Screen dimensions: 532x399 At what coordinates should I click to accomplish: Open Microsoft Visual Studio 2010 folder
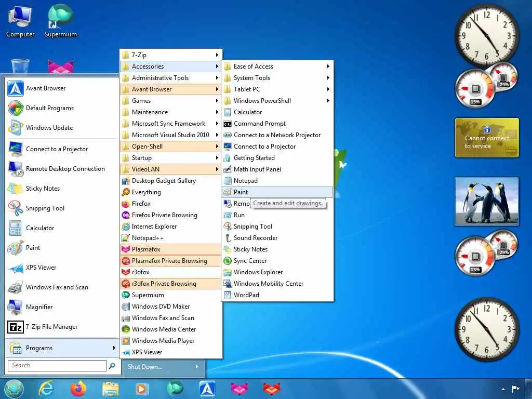point(170,135)
